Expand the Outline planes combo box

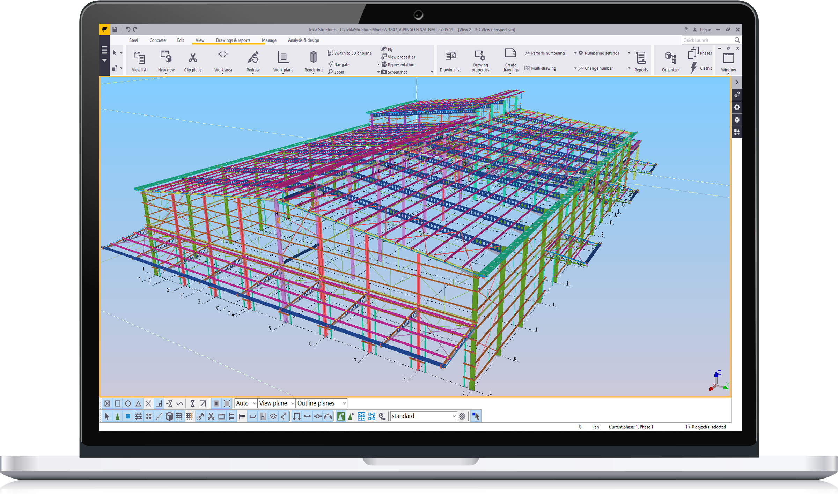pos(344,403)
